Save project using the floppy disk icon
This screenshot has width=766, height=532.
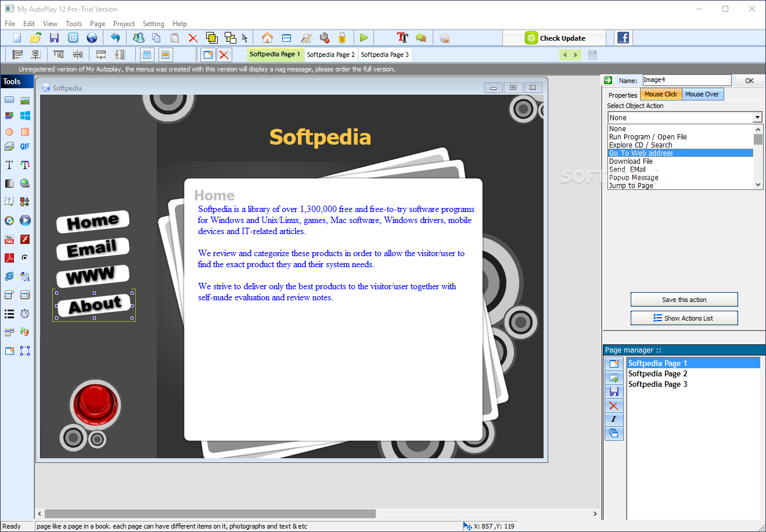click(54, 38)
